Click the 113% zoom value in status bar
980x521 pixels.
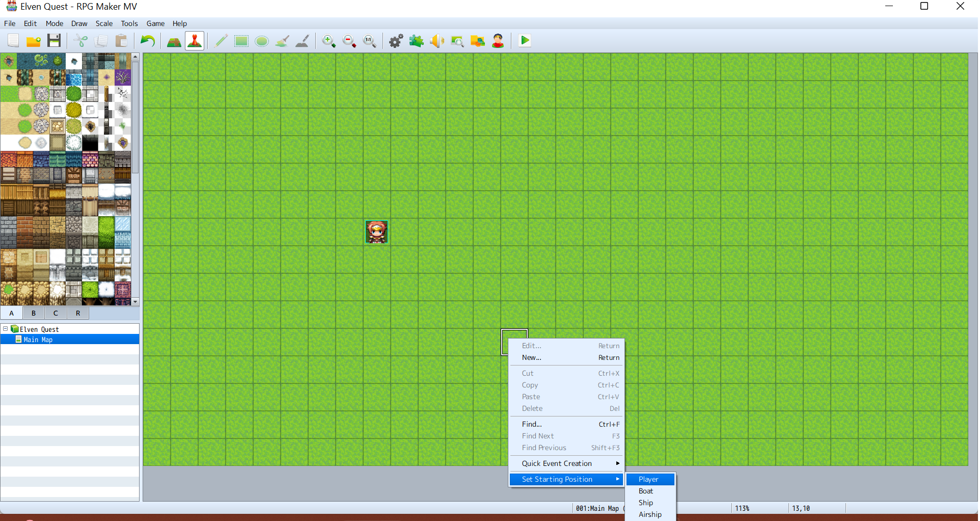pyautogui.click(x=742, y=508)
